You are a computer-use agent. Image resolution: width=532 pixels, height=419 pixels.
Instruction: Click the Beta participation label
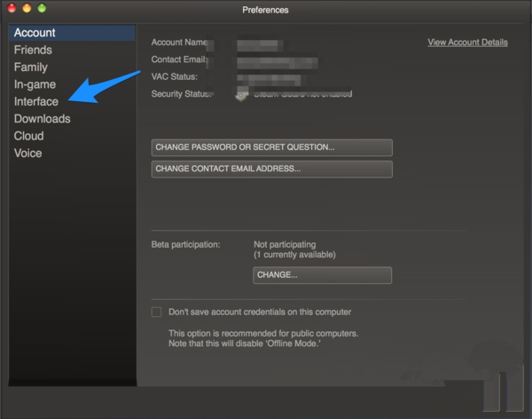point(185,245)
